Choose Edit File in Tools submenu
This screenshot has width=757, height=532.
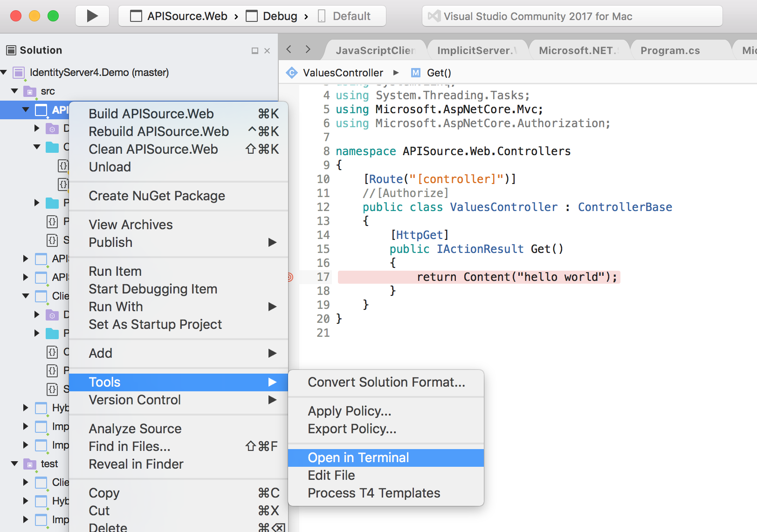click(x=386, y=475)
